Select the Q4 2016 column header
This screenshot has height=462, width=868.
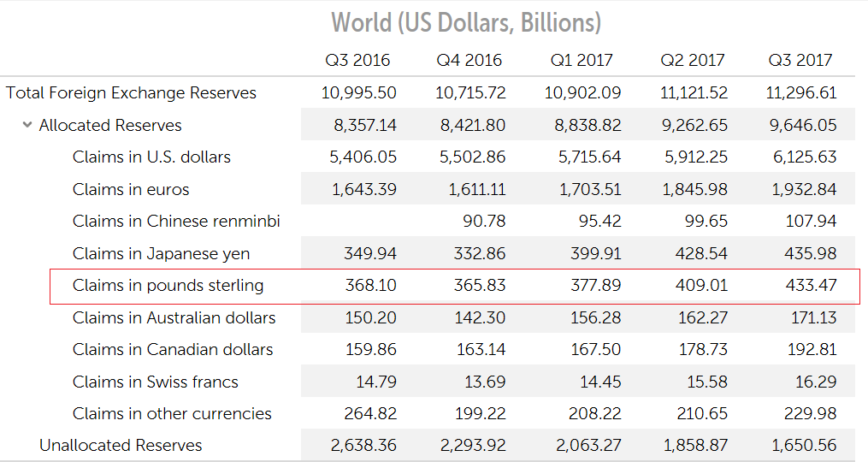pyautogui.click(x=469, y=61)
